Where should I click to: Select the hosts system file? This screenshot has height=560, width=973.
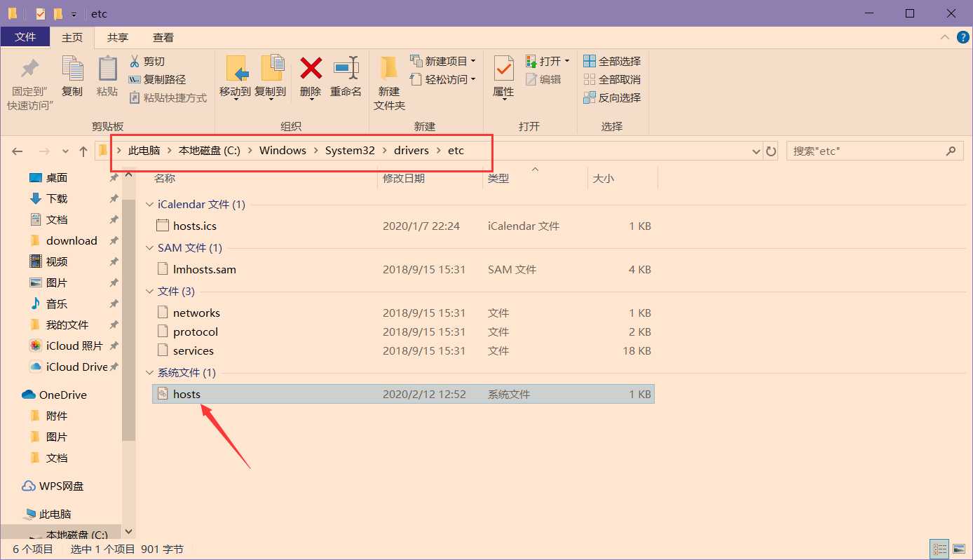pyautogui.click(x=403, y=394)
